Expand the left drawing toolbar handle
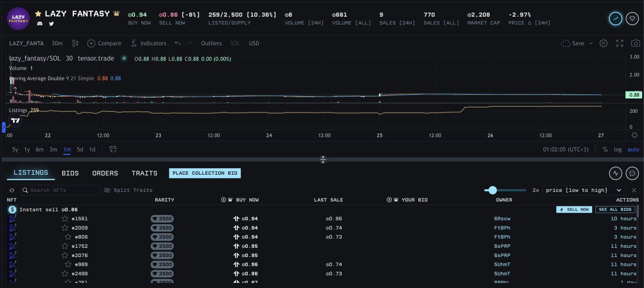Image resolution: width=644 pixels, height=288 pixels. tap(3, 127)
